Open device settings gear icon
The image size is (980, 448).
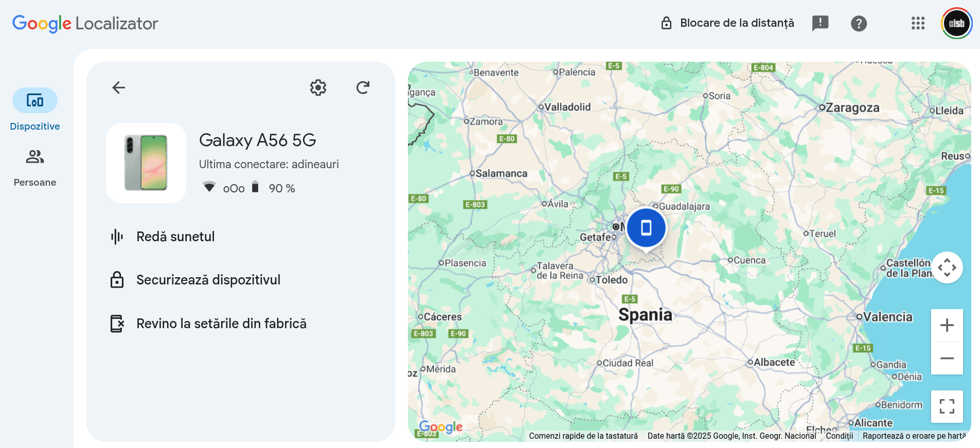[318, 87]
